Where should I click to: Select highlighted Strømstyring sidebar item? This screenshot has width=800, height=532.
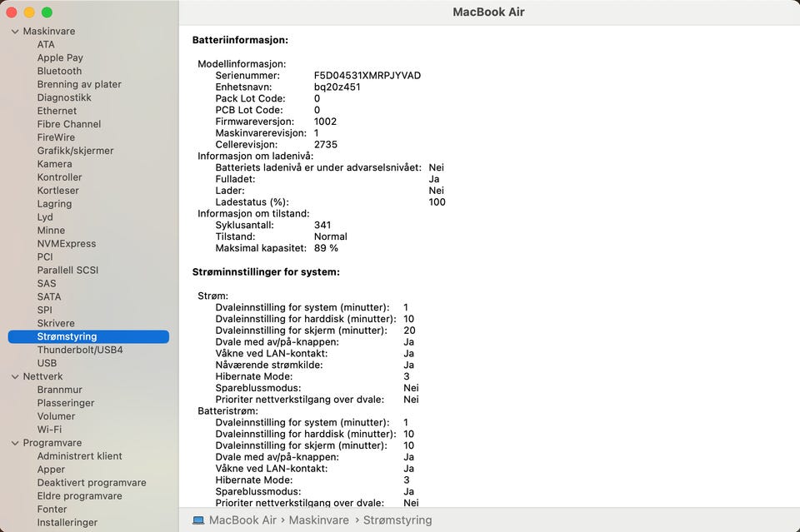click(x=88, y=336)
